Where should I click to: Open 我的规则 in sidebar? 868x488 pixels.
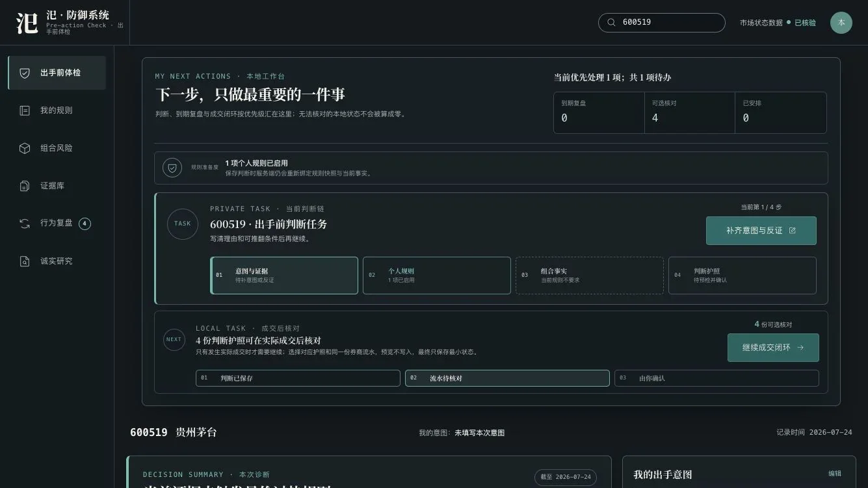pyautogui.click(x=57, y=110)
